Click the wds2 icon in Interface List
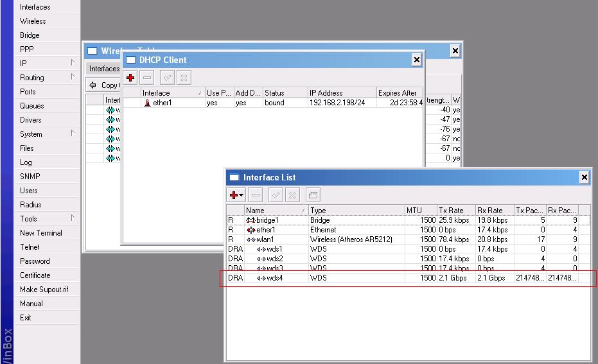 [261, 259]
